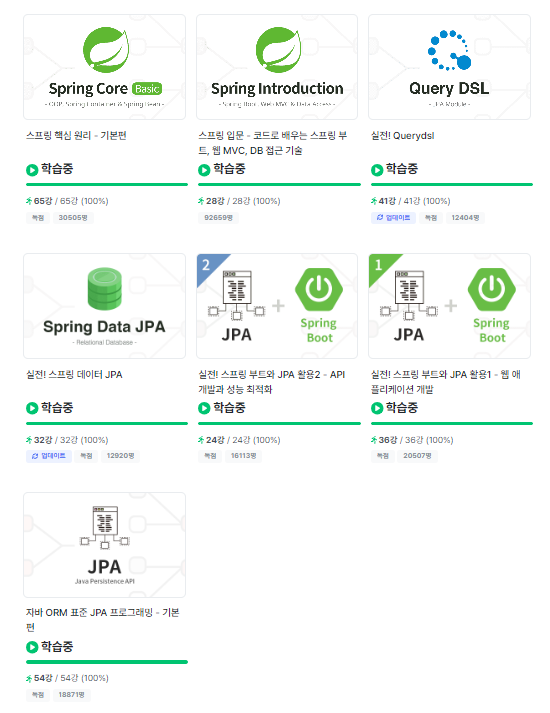Viewport: 550px width, 713px height.
Task: Click the 30505명 student count tag
Action: coord(73,218)
